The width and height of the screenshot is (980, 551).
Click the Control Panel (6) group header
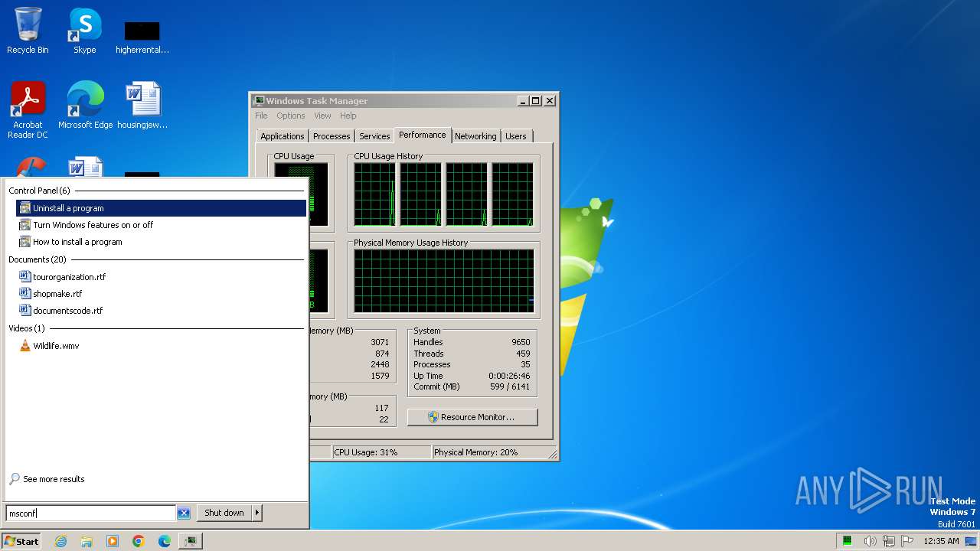(x=39, y=191)
